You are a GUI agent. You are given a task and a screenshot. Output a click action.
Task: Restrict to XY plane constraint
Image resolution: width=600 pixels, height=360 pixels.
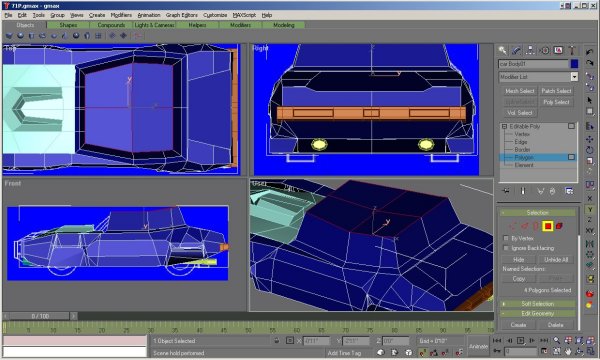point(590,230)
